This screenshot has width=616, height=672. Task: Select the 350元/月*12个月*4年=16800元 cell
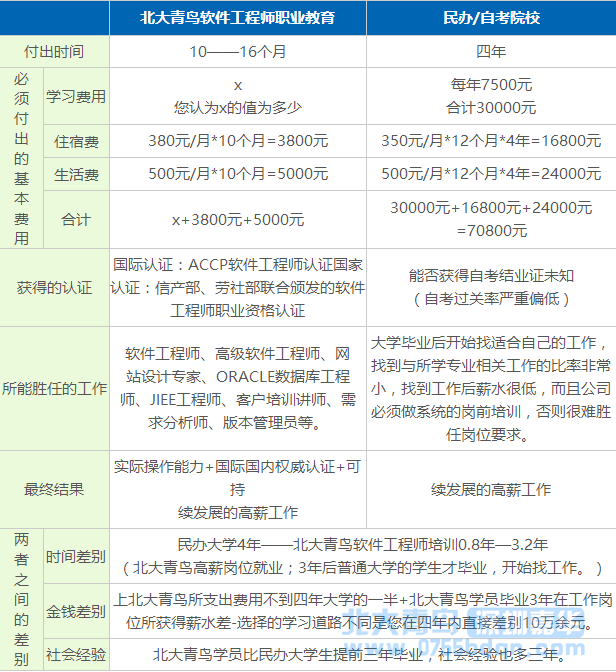(x=490, y=141)
